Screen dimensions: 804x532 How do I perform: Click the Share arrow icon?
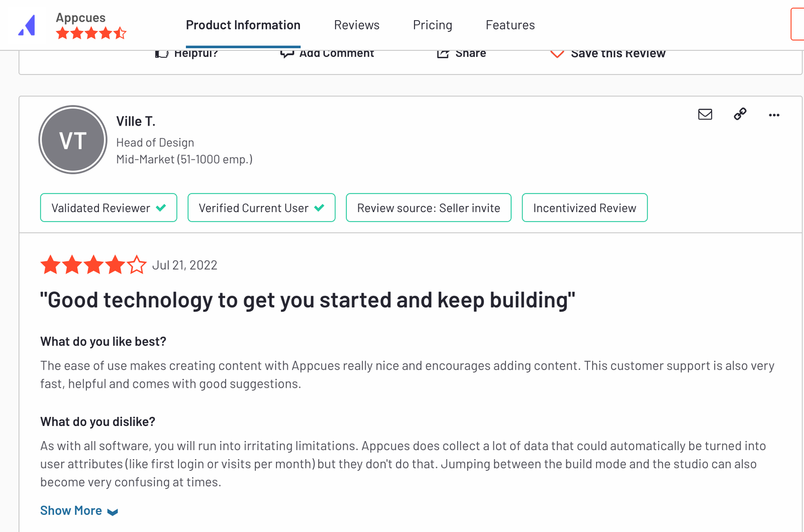point(443,54)
